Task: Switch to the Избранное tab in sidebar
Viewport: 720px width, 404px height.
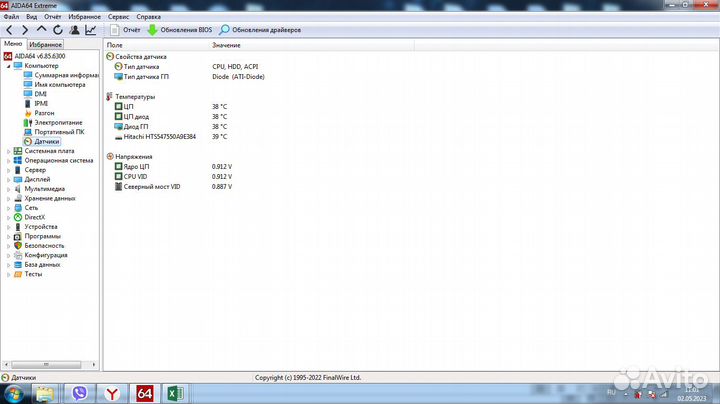Action: pos(45,45)
